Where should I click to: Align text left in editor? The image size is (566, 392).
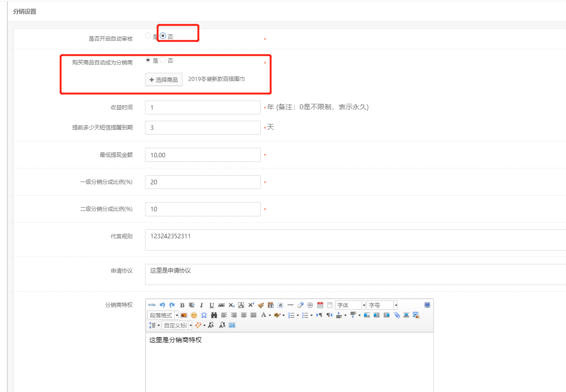click(x=224, y=315)
